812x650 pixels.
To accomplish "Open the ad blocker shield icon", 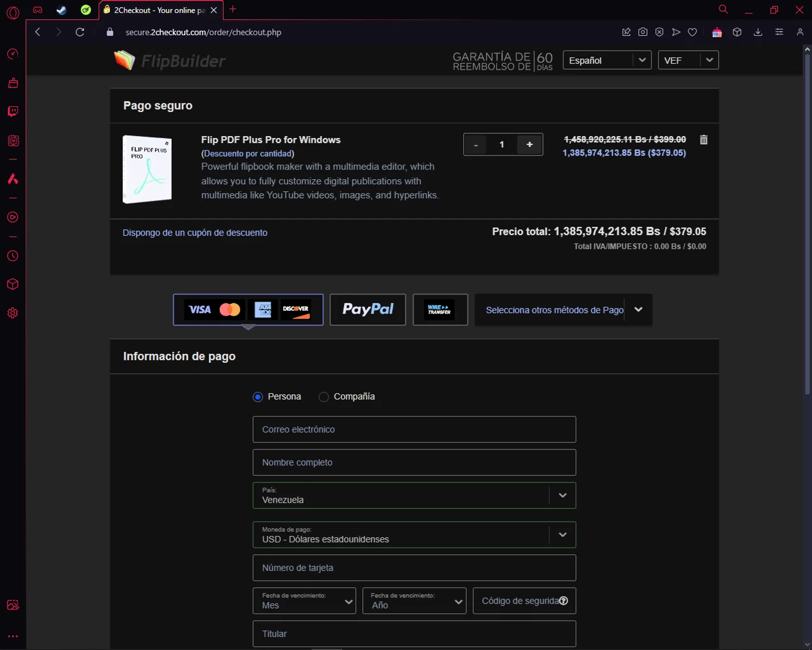I will pyautogui.click(x=659, y=32).
